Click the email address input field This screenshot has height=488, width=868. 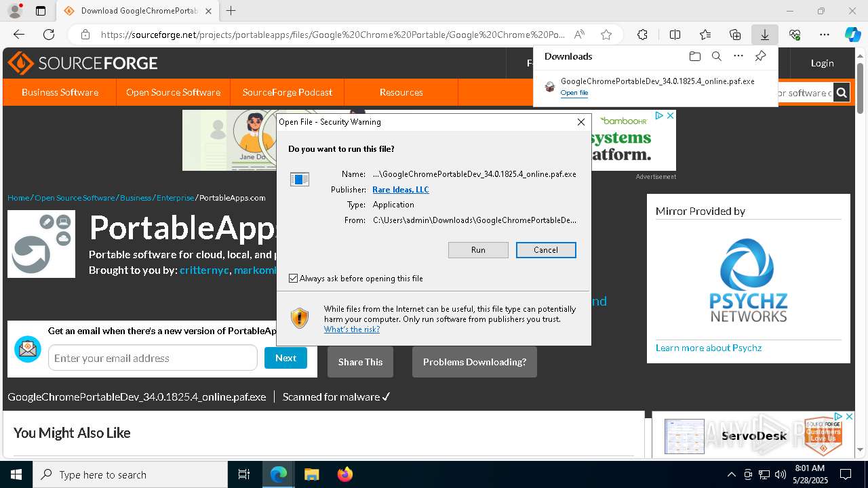[153, 358]
